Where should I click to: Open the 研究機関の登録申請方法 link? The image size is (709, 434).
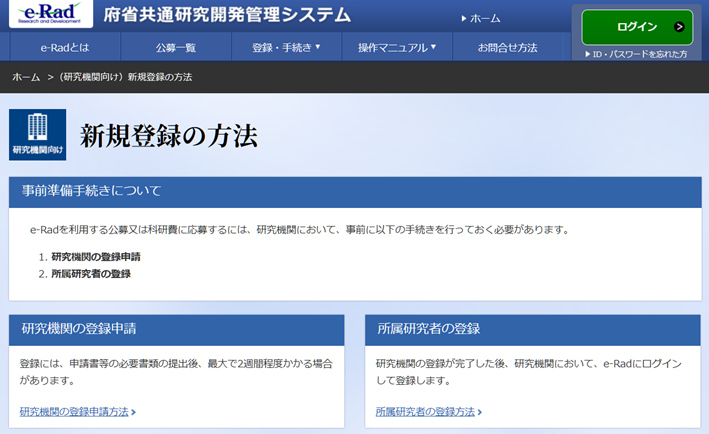(x=77, y=411)
